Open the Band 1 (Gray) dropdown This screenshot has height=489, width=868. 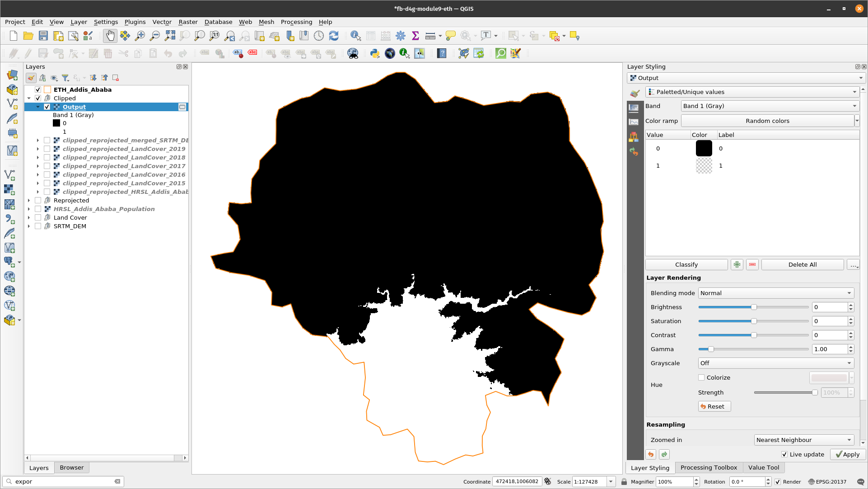770,106
